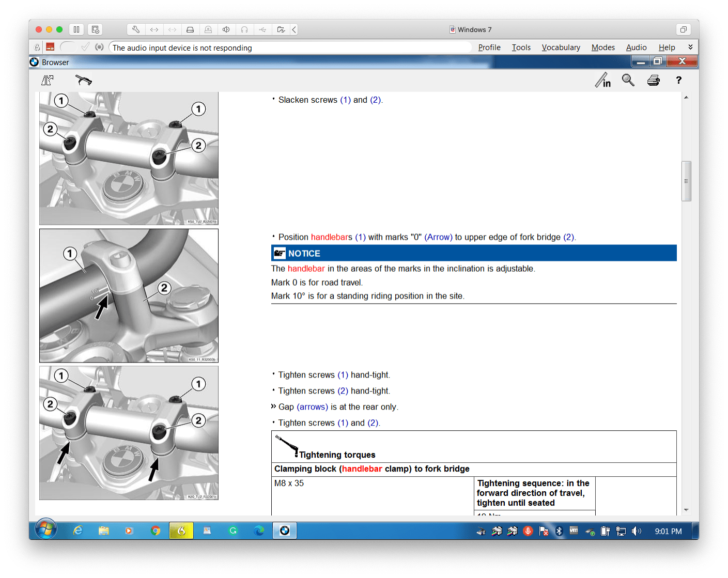
Task: Open the shared folders icon in VM toolbar
Action: (281, 29)
